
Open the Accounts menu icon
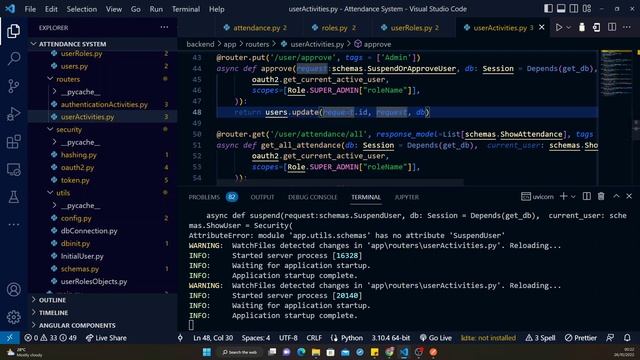click(x=13, y=289)
